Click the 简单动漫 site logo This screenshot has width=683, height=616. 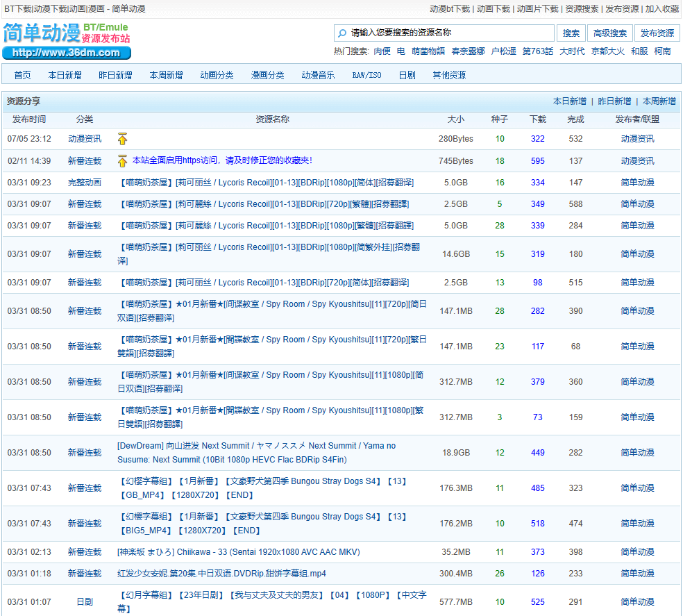point(42,33)
